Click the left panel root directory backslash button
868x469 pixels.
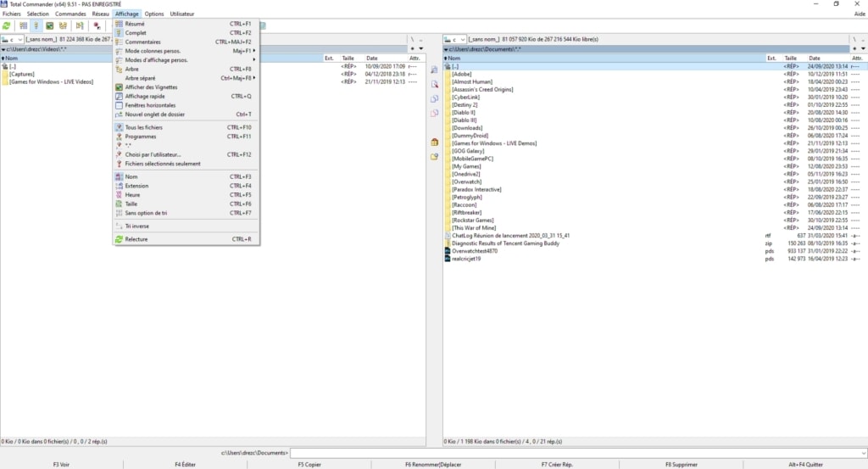pyautogui.click(x=412, y=39)
